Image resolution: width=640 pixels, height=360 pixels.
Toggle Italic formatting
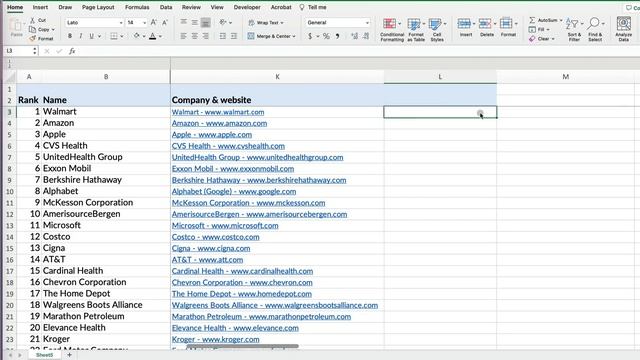81,36
